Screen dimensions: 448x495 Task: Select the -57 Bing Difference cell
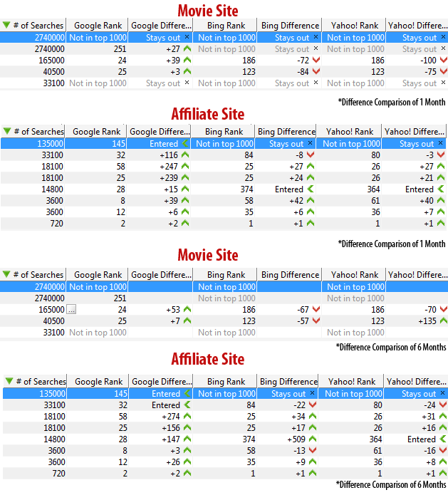click(290, 321)
